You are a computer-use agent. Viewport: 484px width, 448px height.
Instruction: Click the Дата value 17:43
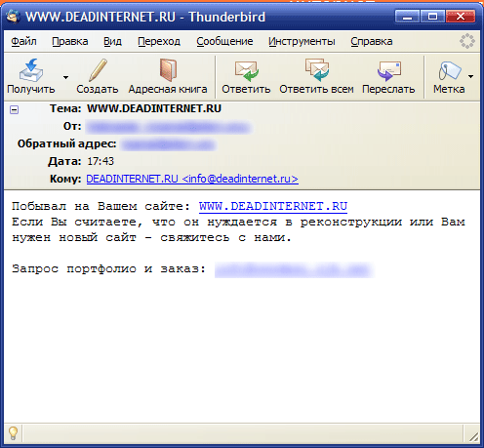(101, 161)
